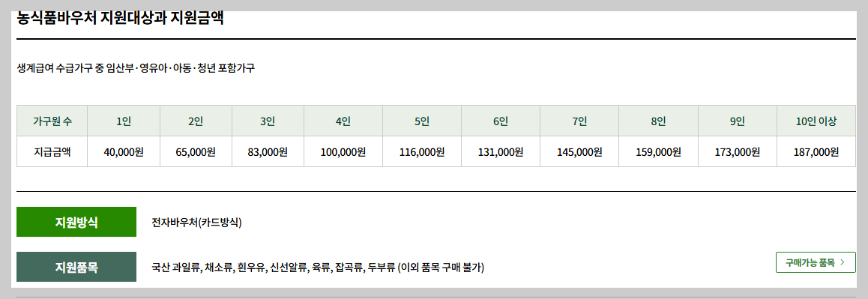
Task: Select the 159,000원 amount cell
Action: coord(658,151)
